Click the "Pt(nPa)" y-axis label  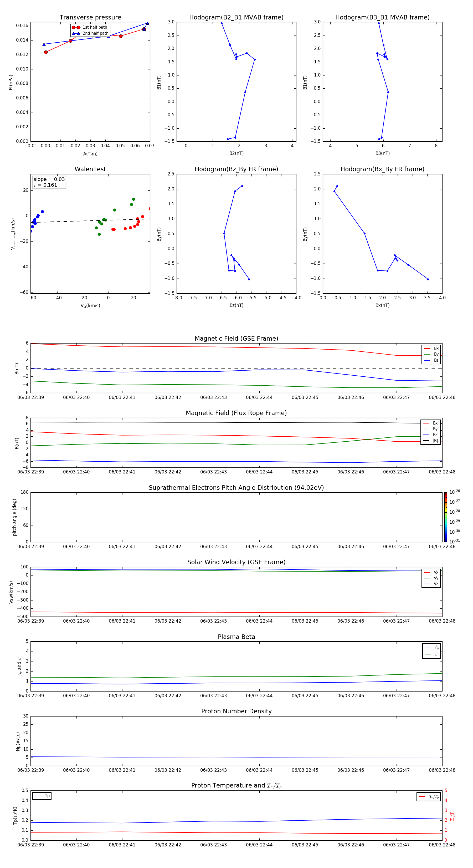pos(11,82)
